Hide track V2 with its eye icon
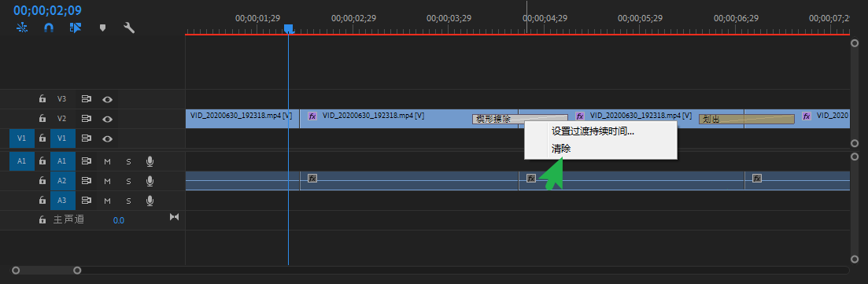The width and height of the screenshot is (868, 284). 107,119
